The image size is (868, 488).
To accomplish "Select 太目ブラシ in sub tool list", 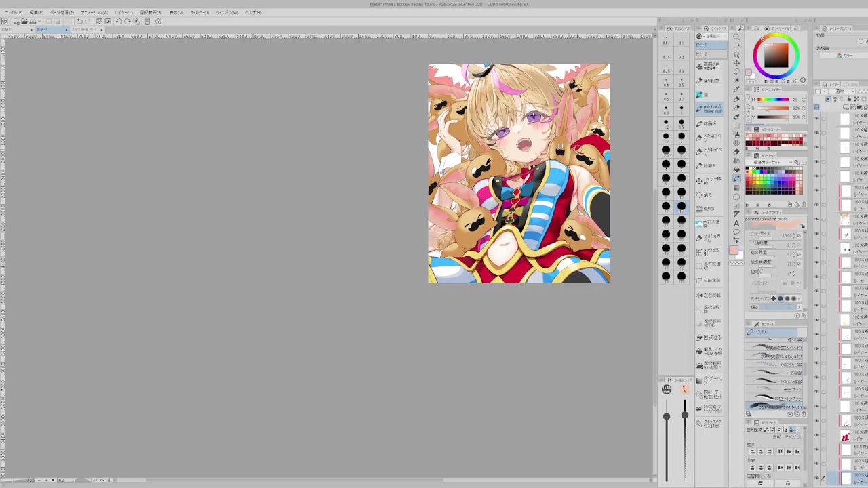I will pos(775,390).
